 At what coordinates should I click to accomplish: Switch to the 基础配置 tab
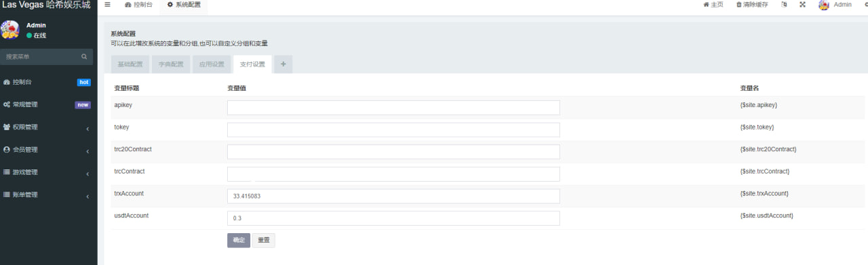(130, 64)
